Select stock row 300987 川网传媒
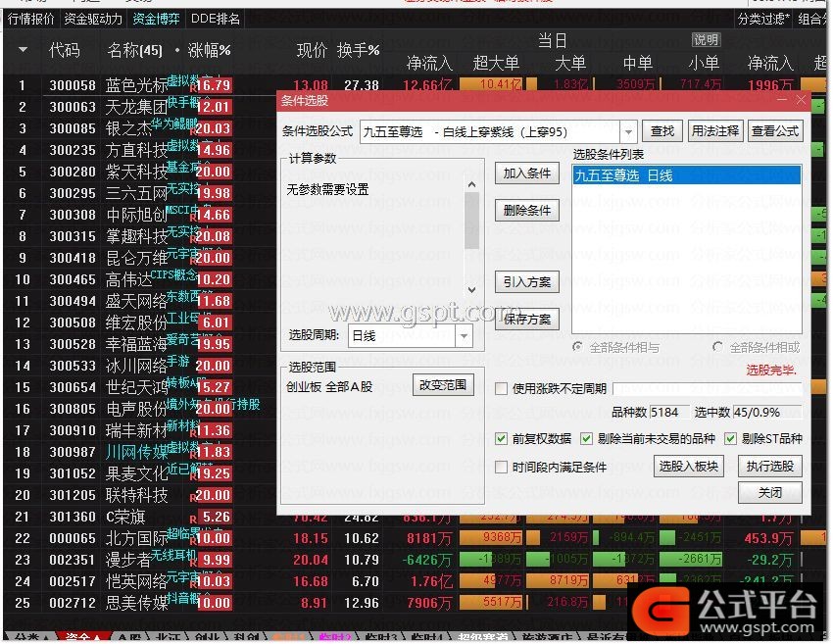Image resolution: width=833 pixels, height=644 pixels. [x=141, y=452]
